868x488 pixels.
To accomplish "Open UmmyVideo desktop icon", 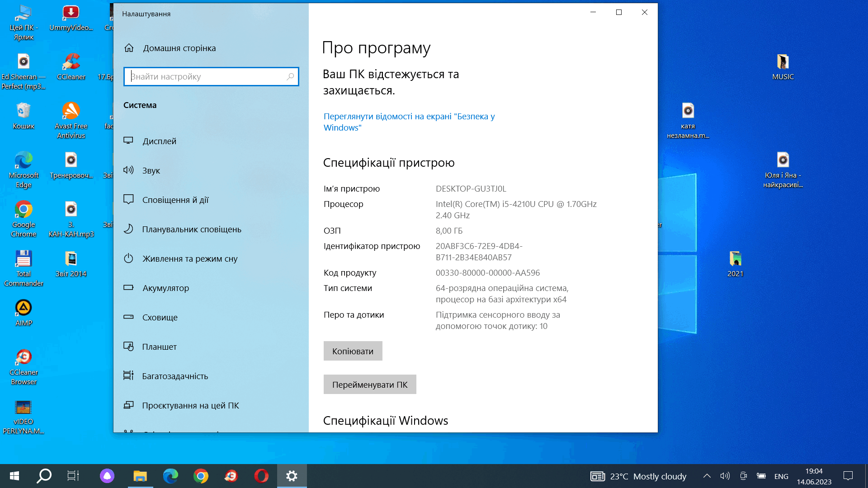I will point(71,18).
